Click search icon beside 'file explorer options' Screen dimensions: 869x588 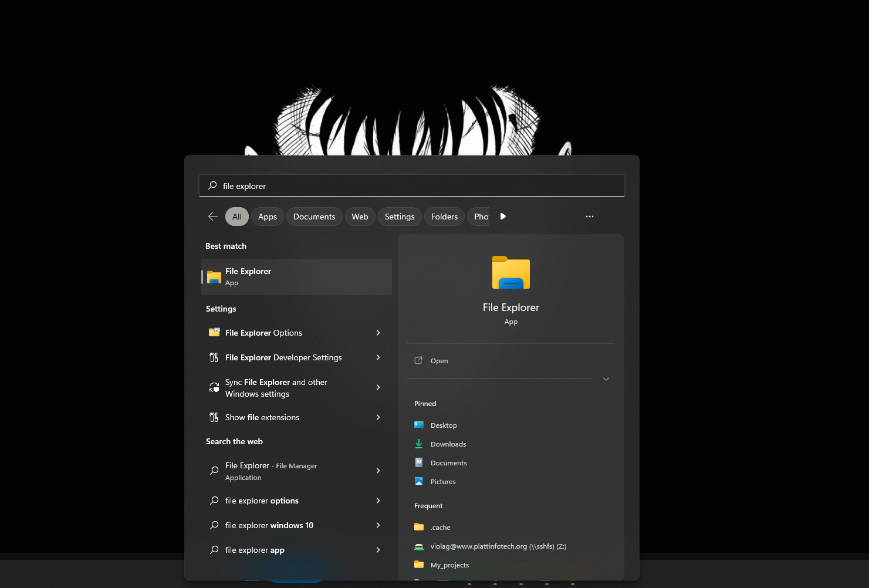tap(214, 501)
